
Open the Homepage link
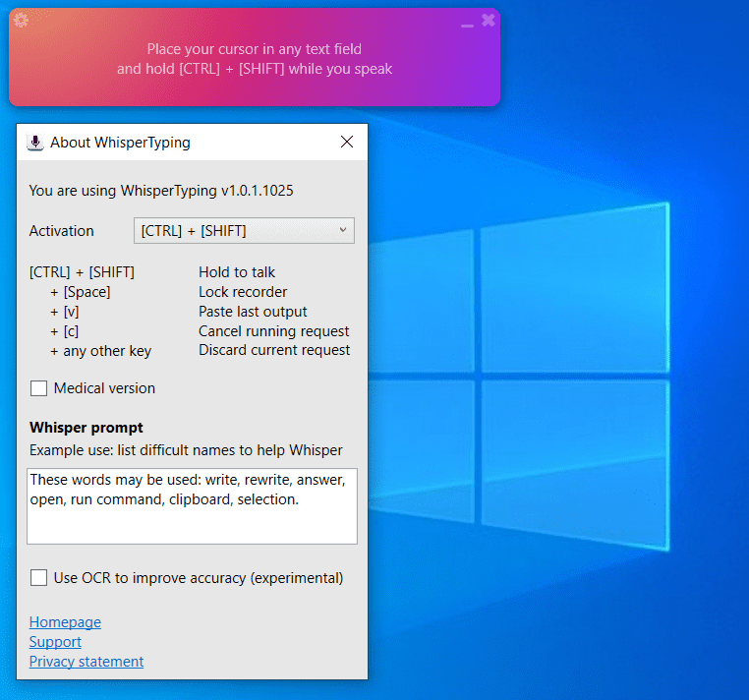coord(65,622)
